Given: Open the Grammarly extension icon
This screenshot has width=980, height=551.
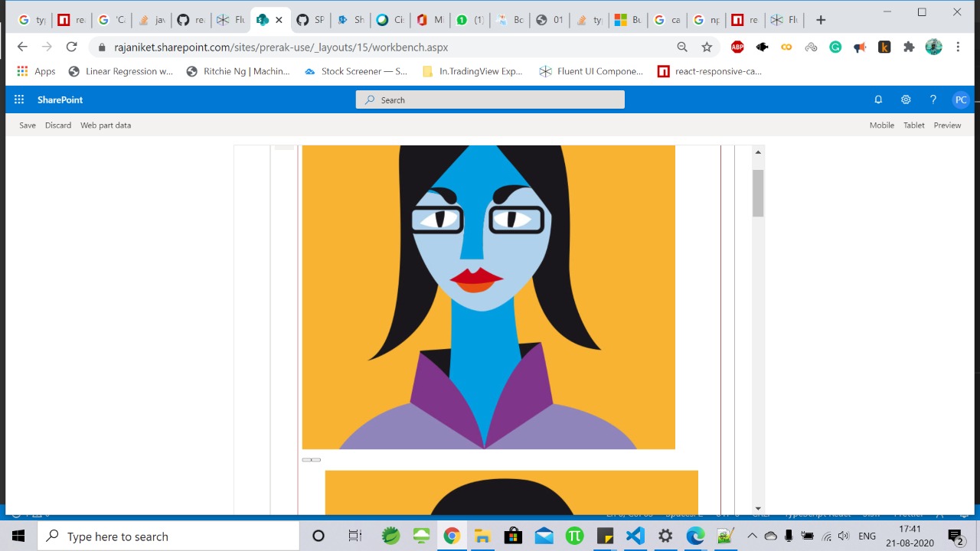Looking at the screenshot, I should (x=835, y=47).
